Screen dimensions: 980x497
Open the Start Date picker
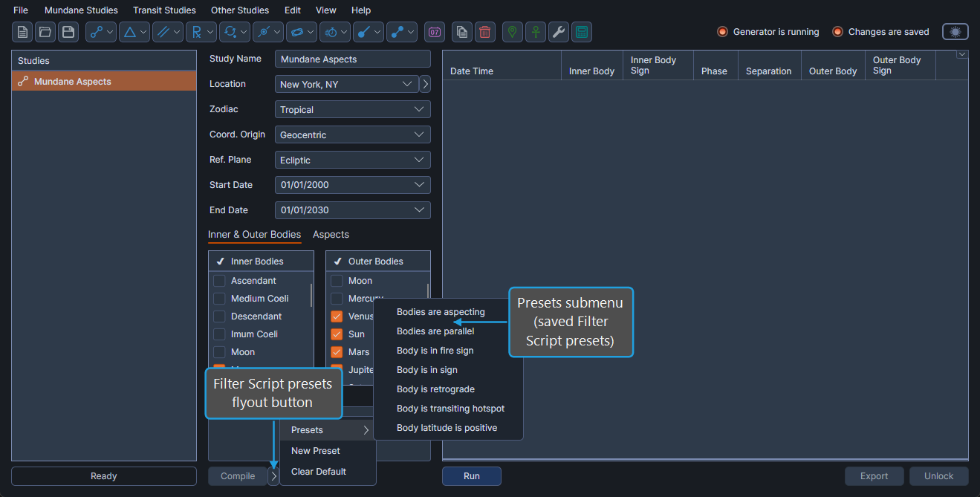pos(353,185)
